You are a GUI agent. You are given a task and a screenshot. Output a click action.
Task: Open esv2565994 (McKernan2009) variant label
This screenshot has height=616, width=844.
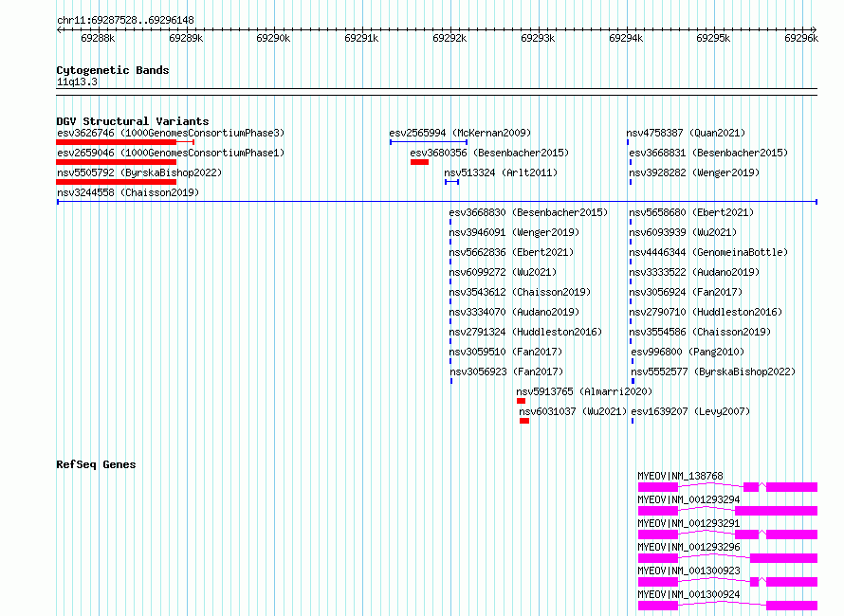click(x=460, y=133)
